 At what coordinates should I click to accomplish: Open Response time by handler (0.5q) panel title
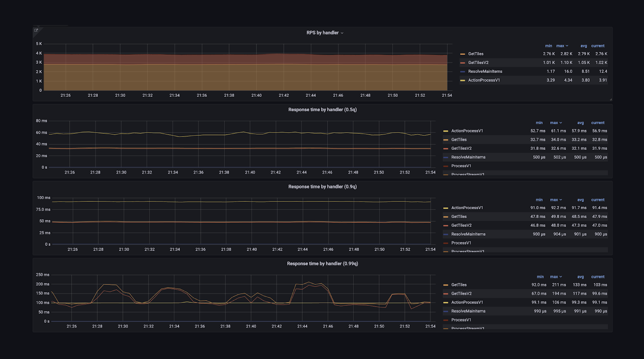[x=322, y=110]
